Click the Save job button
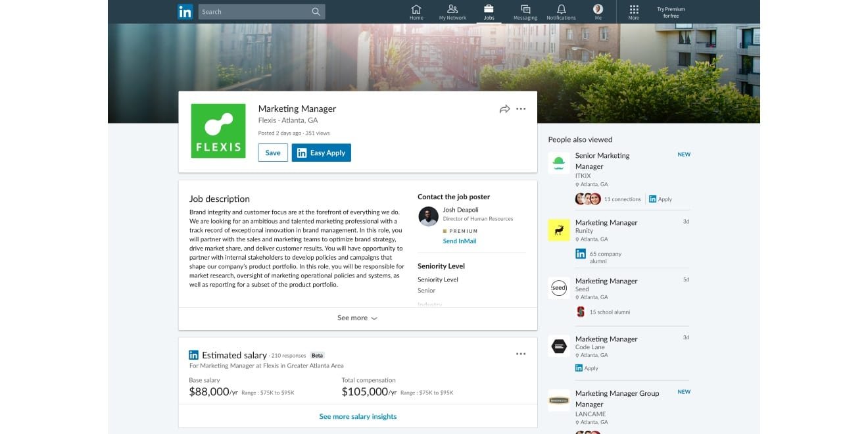The width and height of the screenshot is (868, 434). (x=272, y=153)
